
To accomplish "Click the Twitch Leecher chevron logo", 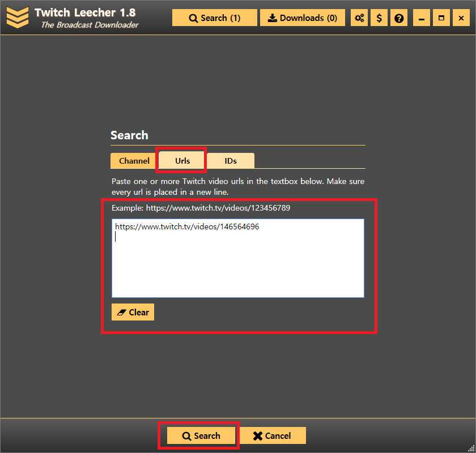I will tap(17, 18).
